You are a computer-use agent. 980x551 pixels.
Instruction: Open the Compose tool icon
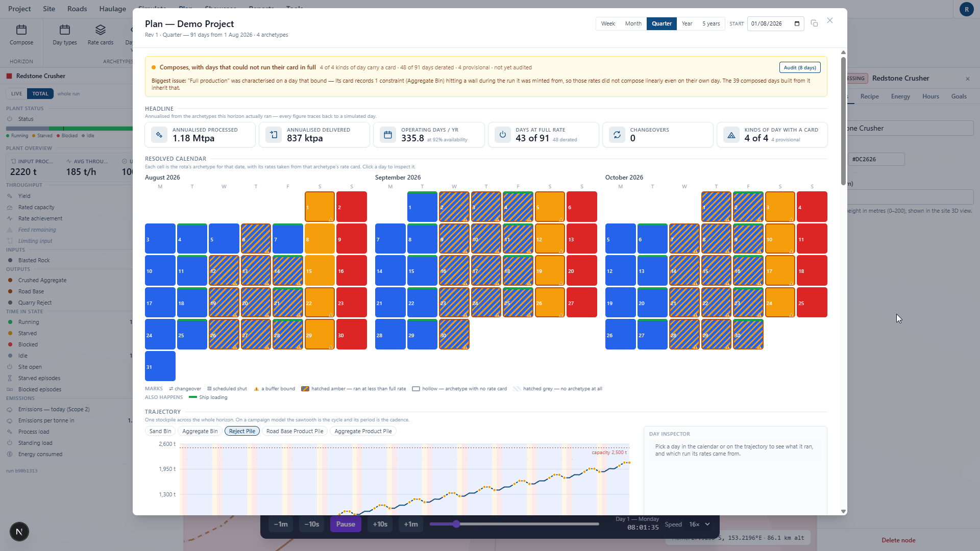click(x=21, y=30)
